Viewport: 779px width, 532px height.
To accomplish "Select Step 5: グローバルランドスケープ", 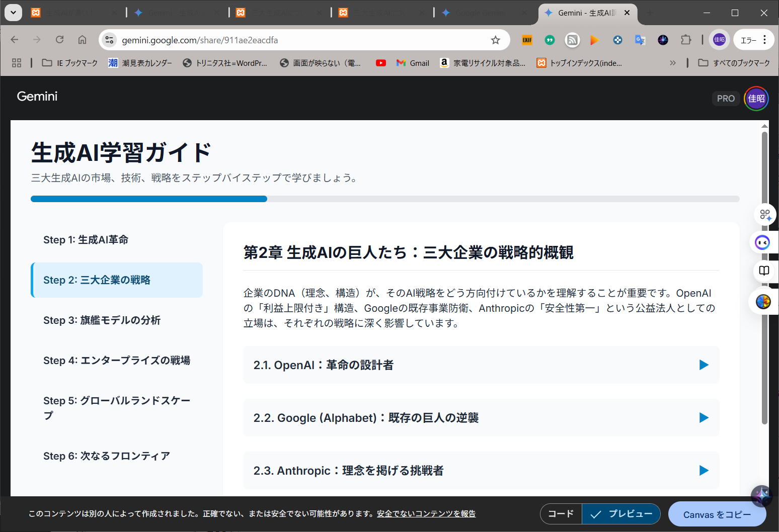I will pyautogui.click(x=117, y=408).
